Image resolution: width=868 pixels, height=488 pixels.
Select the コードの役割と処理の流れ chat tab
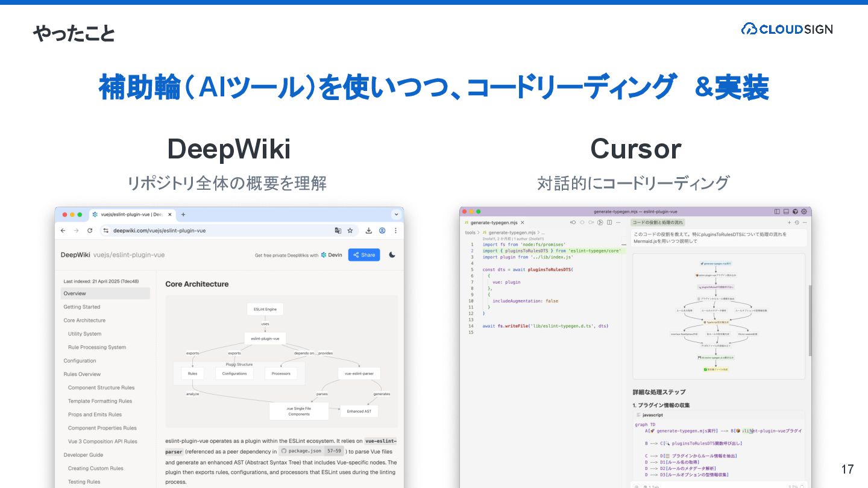(x=658, y=222)
